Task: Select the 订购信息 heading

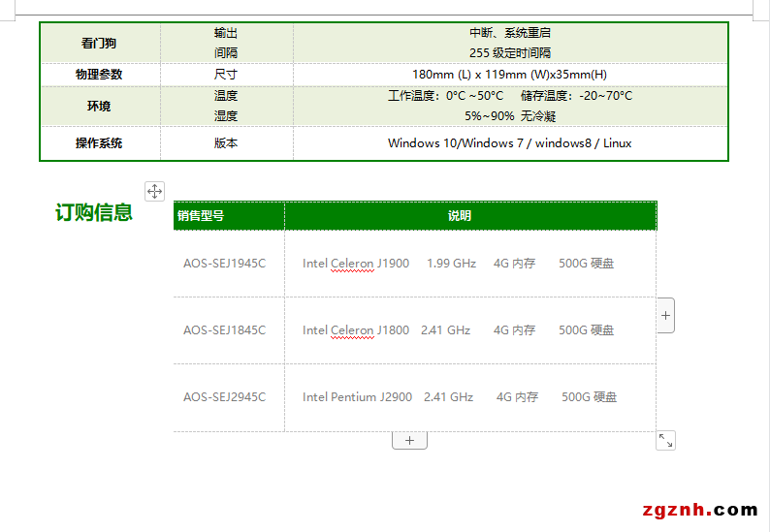Action: coord(94,212)
